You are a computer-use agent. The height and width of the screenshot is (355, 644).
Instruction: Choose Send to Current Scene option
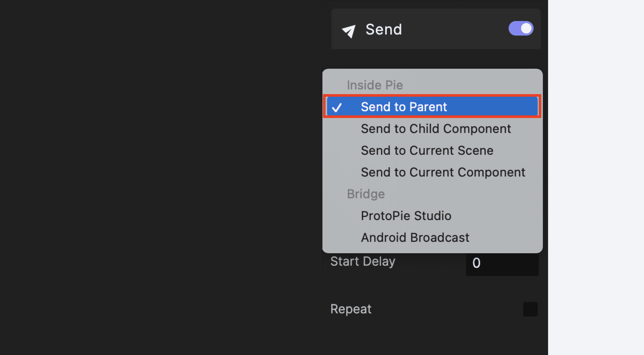[427, 150]
